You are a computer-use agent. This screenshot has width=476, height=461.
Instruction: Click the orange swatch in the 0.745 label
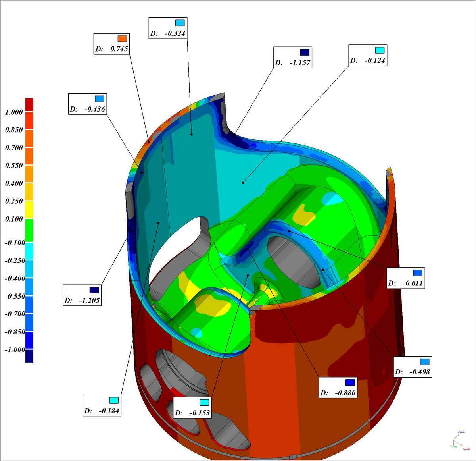point(122,39)
